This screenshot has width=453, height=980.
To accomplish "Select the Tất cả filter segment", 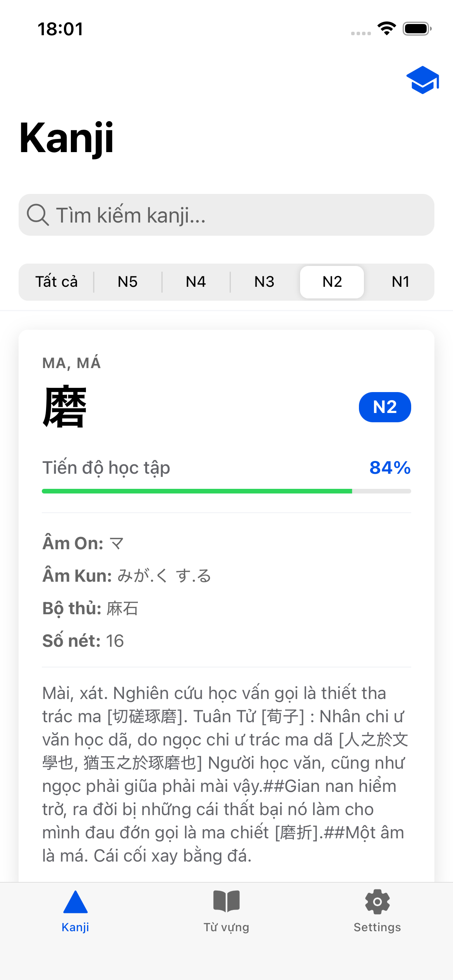I will pos(57,282).
